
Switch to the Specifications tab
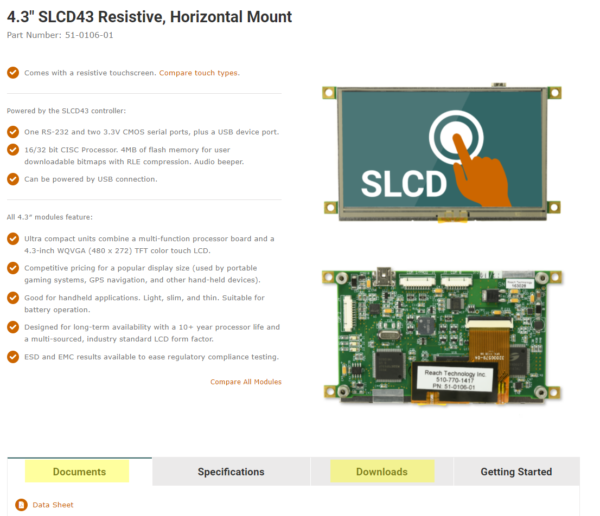231,472
